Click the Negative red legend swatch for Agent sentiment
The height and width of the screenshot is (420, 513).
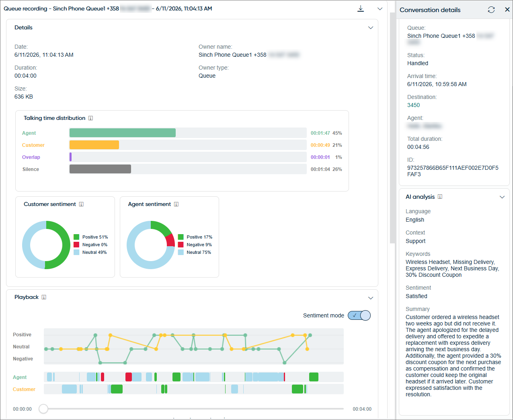pos(181,245)
